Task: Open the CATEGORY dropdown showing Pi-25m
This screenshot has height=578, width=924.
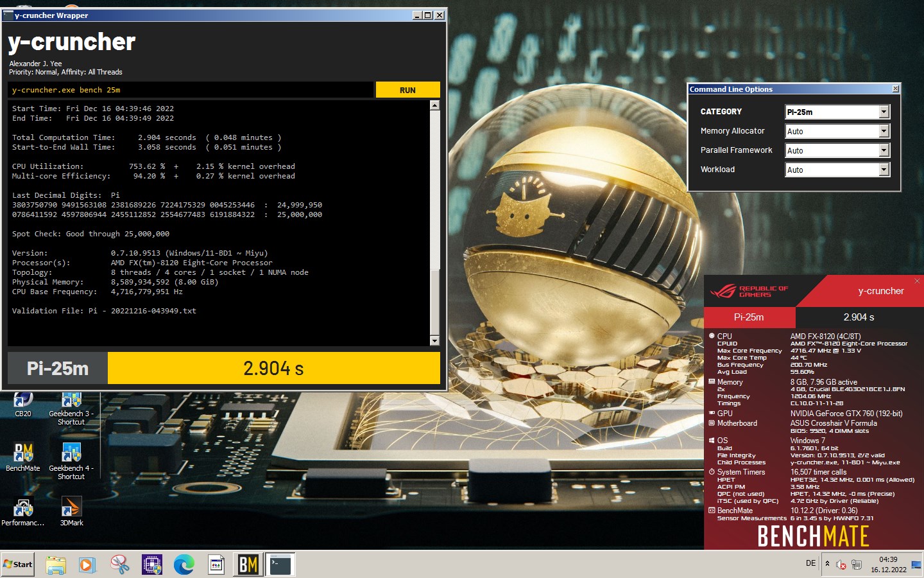Action: point(837,112)
